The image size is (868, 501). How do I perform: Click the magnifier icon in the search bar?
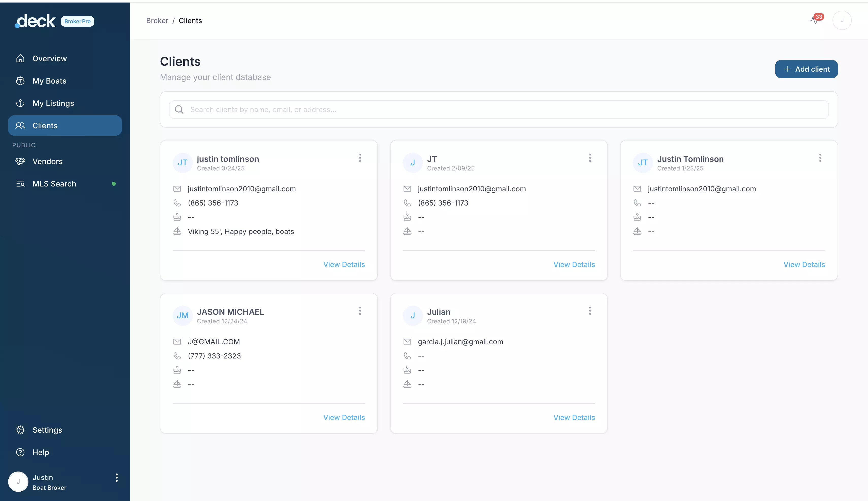click(179, 109)
